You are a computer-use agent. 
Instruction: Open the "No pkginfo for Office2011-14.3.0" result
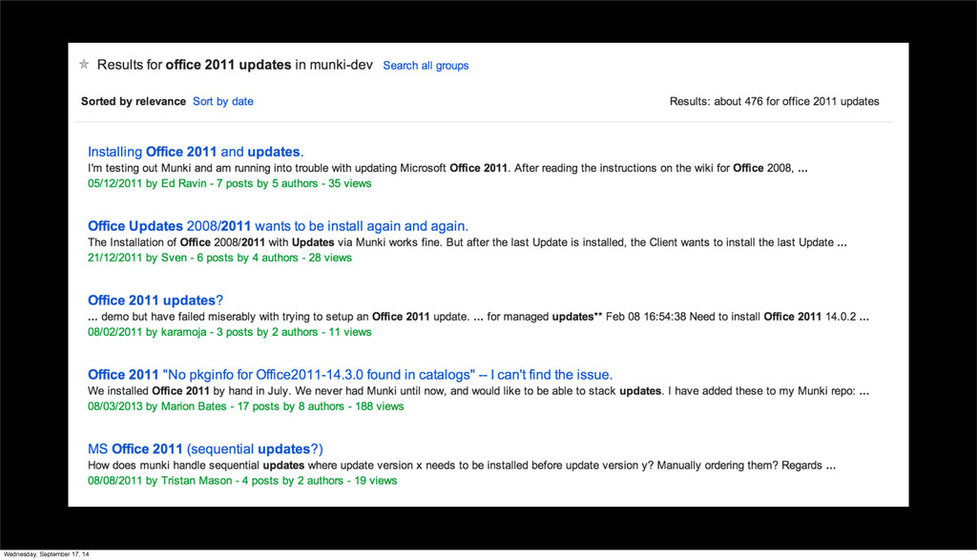350,375
